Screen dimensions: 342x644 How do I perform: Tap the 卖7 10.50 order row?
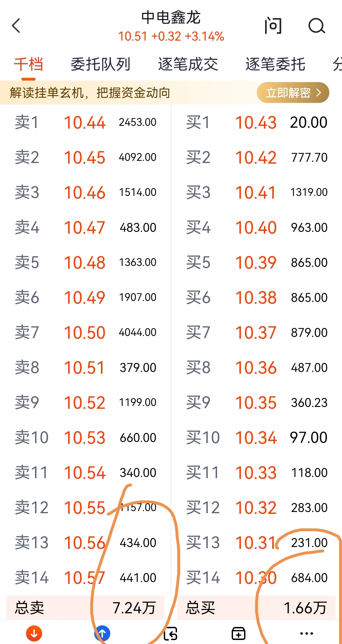[x=85, y=333]
